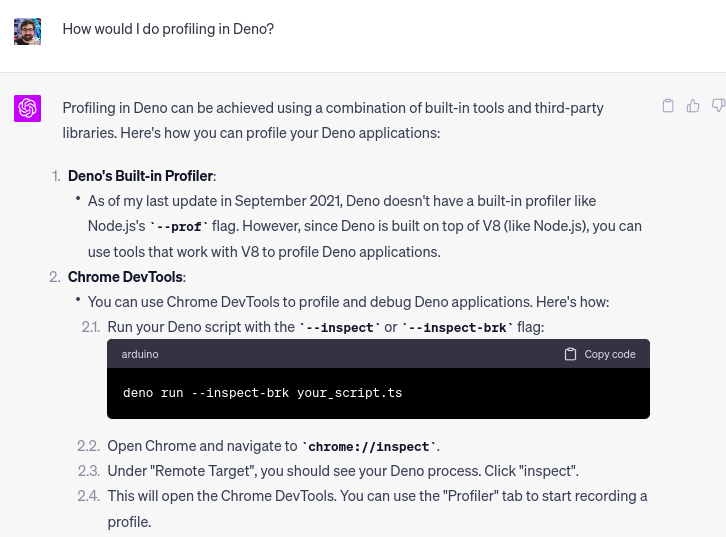
Task: Click the thumbs up icon
Action: [693, 106]
